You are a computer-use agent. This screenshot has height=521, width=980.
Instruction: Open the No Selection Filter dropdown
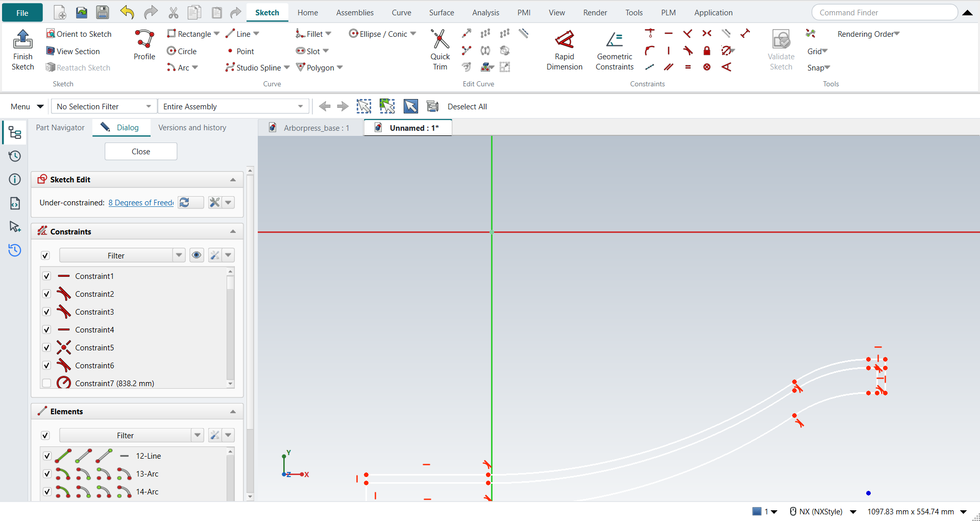[x=104, y=106]
